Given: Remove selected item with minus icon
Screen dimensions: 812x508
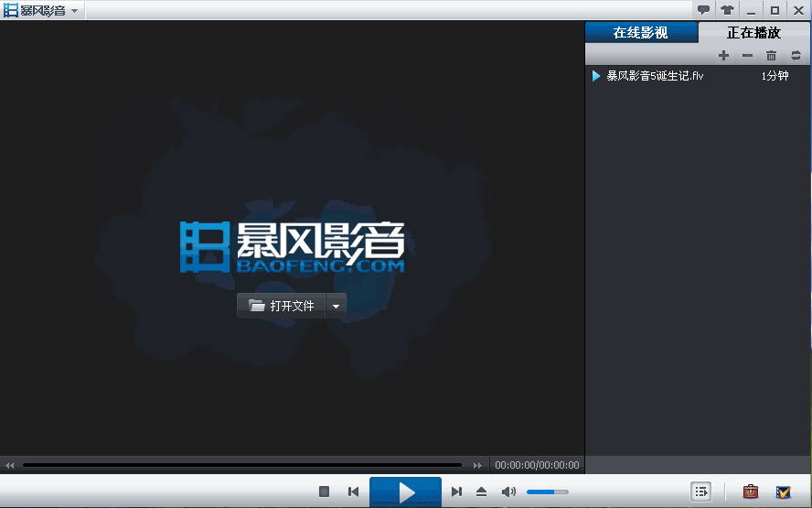Looking at the screenshot, I should [x=747, y=56].
